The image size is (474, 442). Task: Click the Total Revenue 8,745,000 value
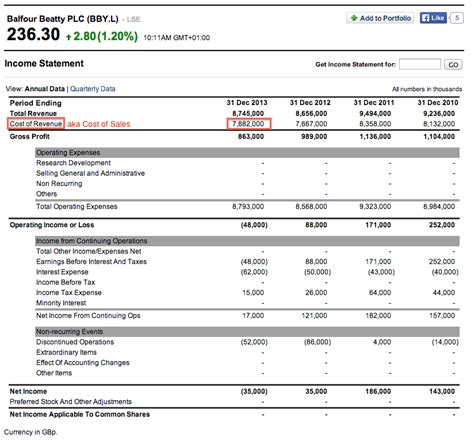(248, 113)
